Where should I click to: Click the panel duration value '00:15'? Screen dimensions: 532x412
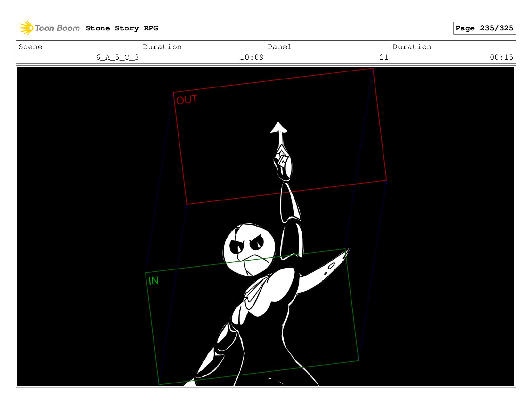[501, 57]
